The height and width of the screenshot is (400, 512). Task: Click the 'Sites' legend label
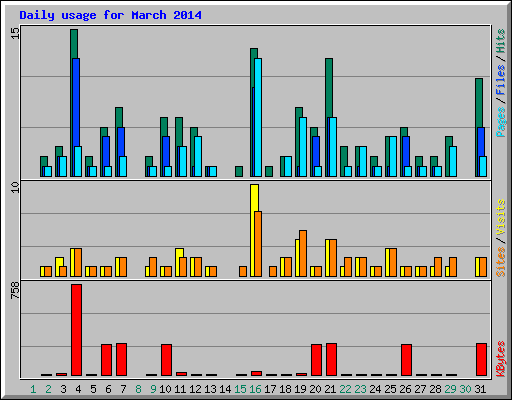pos(501,262)
